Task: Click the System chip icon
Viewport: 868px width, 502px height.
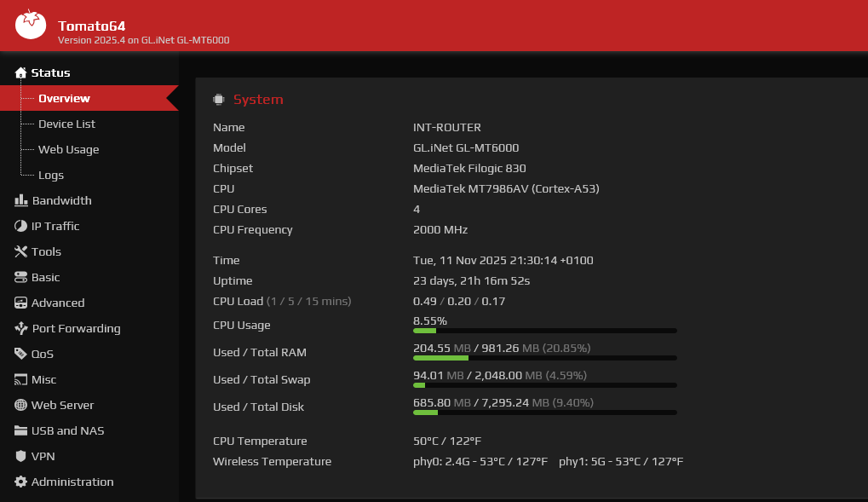Action: pos(219,99)
